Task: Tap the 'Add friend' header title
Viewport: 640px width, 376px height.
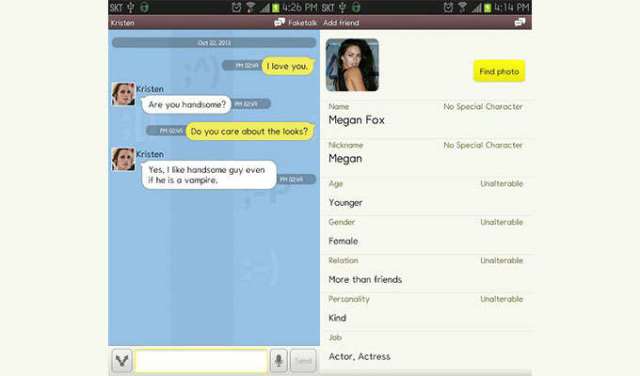Action: click(341, 23)
